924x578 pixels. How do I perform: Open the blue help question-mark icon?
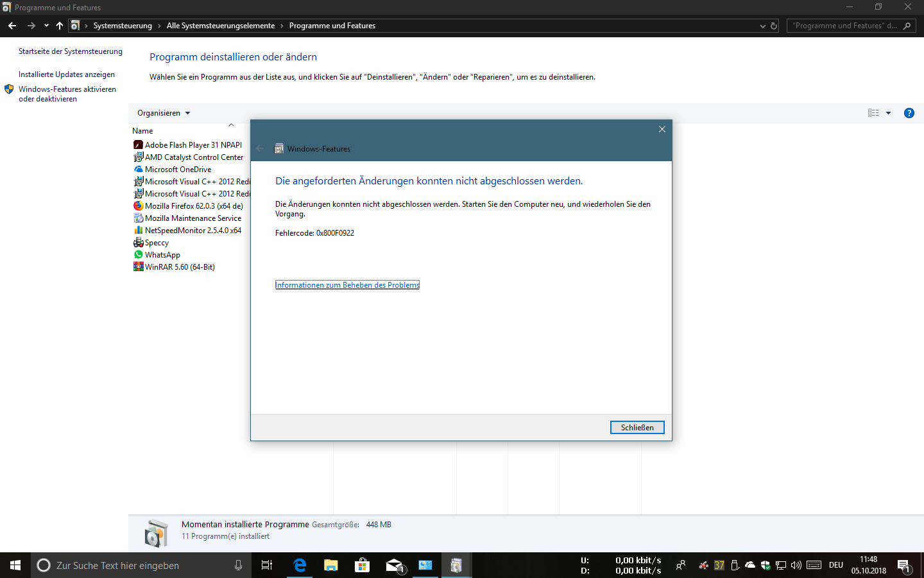[909, 113]
